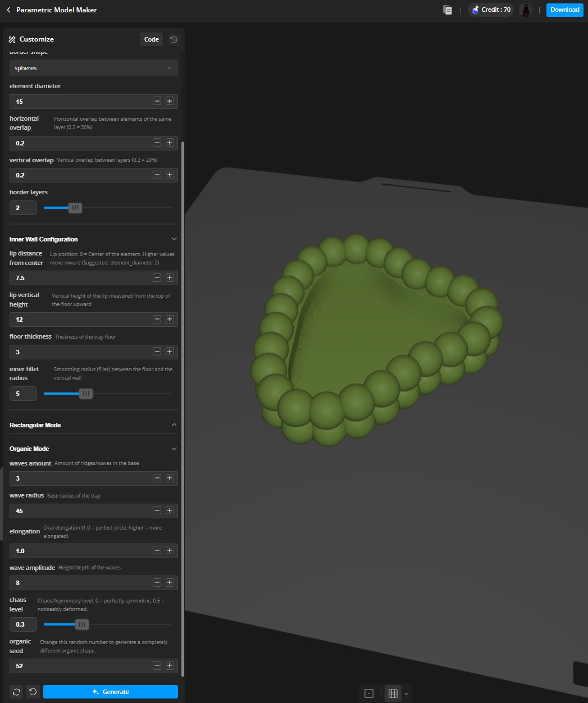Click the Credit : 70 indicator

[x=491, y=10]
